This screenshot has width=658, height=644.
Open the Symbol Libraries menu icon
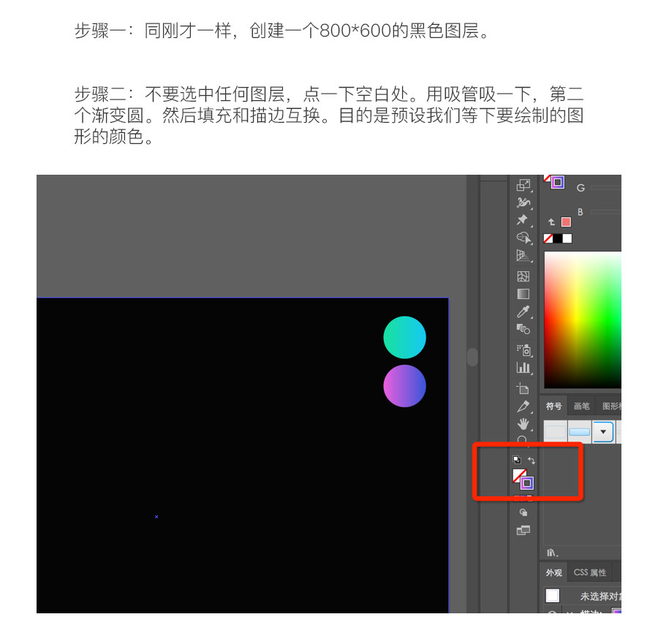(552, 553)
